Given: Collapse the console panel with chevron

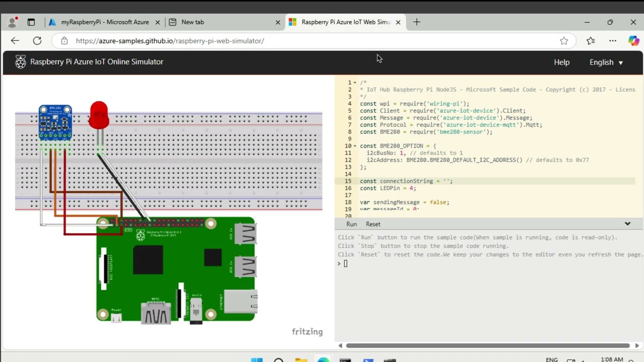Looking at the screenshot, I should click(x=627, y=224).
